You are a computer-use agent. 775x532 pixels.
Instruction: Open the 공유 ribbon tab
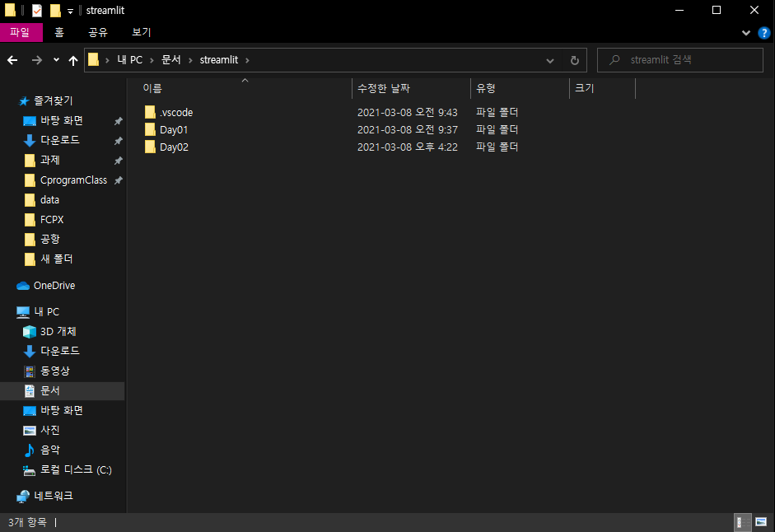tap(98, 33)
